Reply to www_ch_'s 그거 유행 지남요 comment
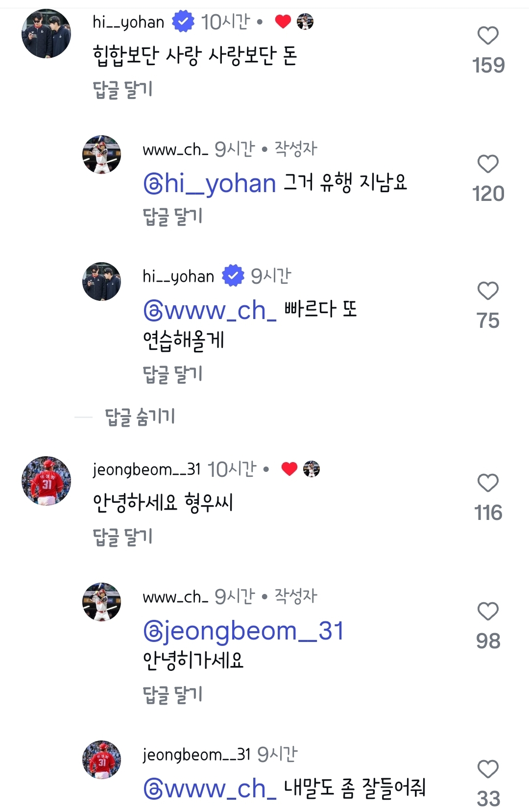The width and height of the screenshot is (529, 812). [x=173, y=217]
